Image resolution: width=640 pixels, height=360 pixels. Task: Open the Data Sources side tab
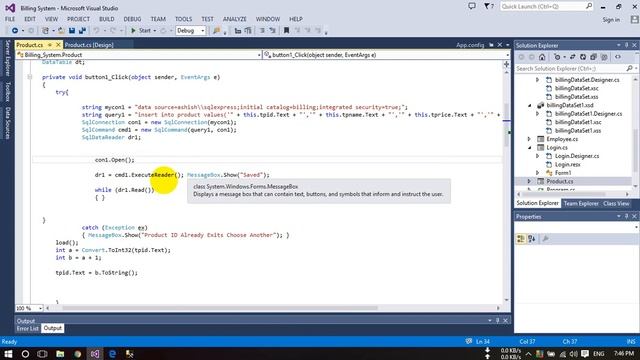coord(7,123)
